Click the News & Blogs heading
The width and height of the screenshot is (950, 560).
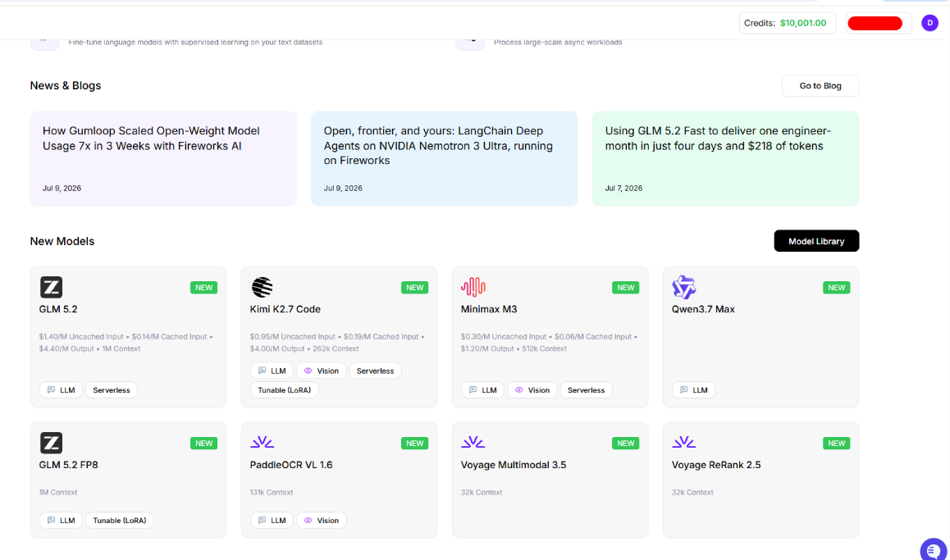pyautogui.click(x=66, y=86)
